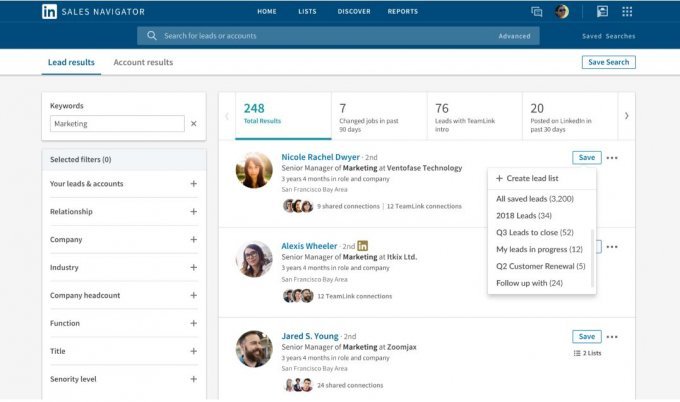Open the REPORTS menu
The image size is (680, 402).
coord(402,12)
